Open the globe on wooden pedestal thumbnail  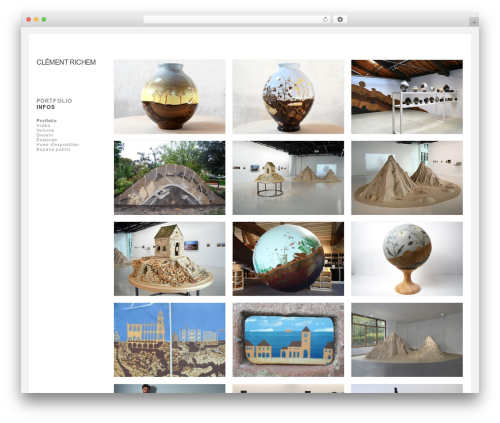coord(407,259)
